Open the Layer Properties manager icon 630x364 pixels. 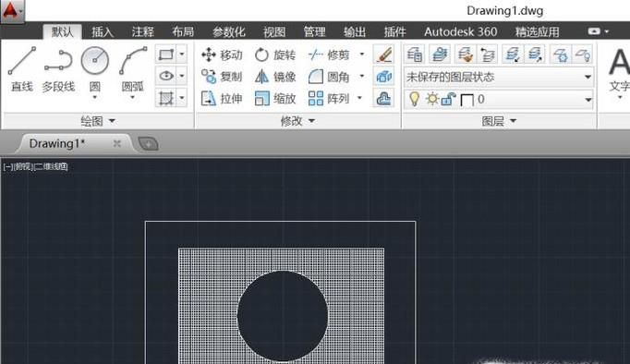pyautogui.click(x=415, y=55)
